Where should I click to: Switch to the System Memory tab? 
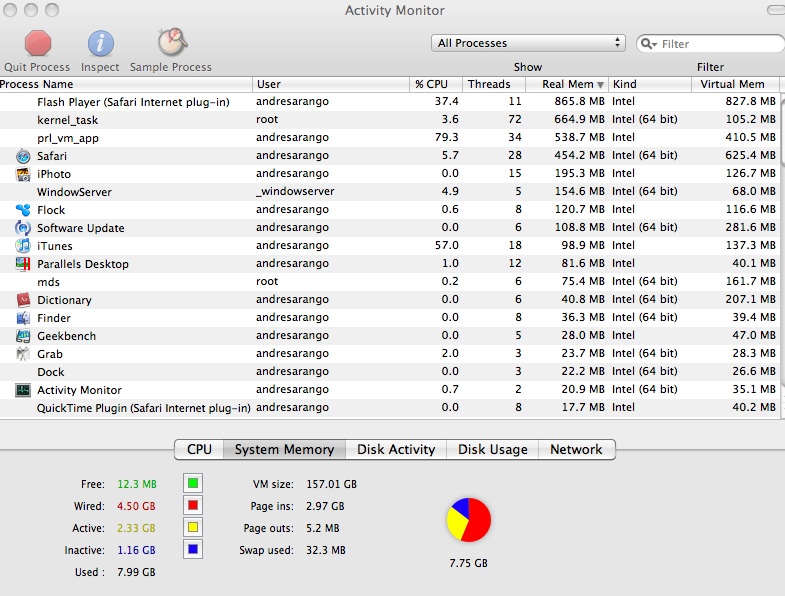pyautogui.click(x=284, y=449)
